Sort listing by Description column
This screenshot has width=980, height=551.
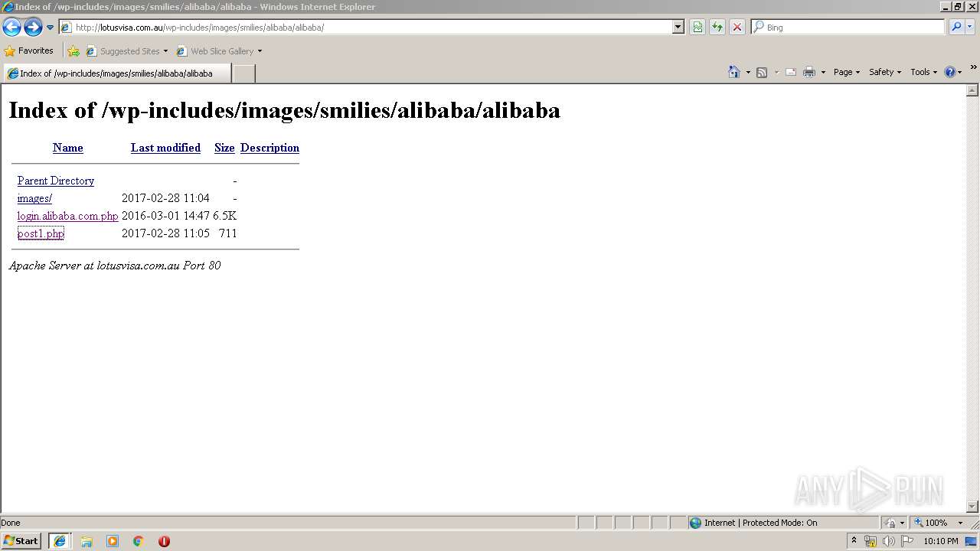coord(269,148)
